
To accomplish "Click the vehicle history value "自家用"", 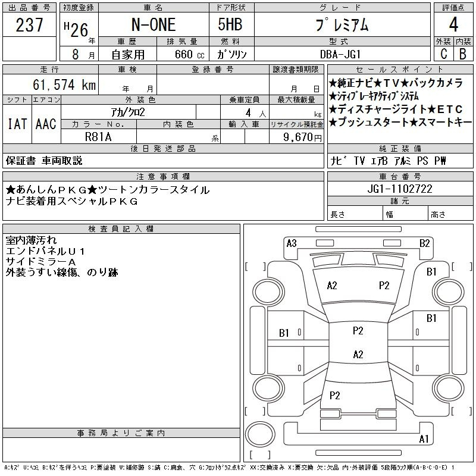I will tap(128, 55).
